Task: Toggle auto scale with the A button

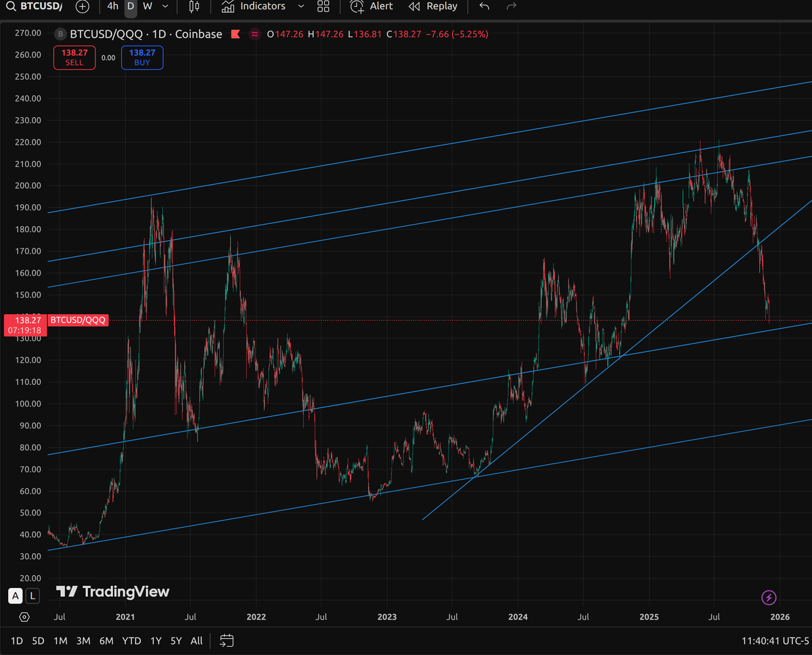Action: (15, 595)
